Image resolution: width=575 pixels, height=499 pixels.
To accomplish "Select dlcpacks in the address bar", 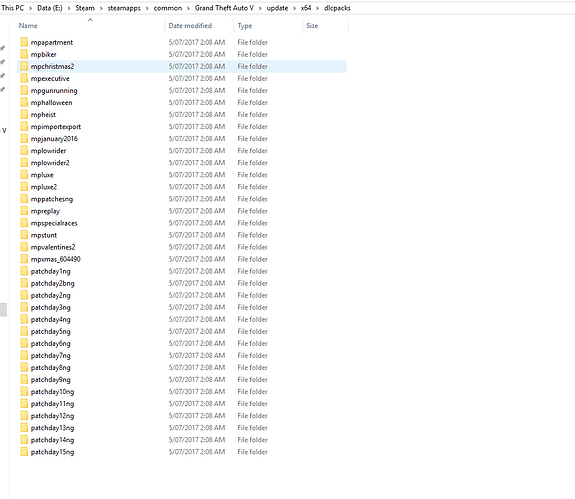I will (337, 8).
